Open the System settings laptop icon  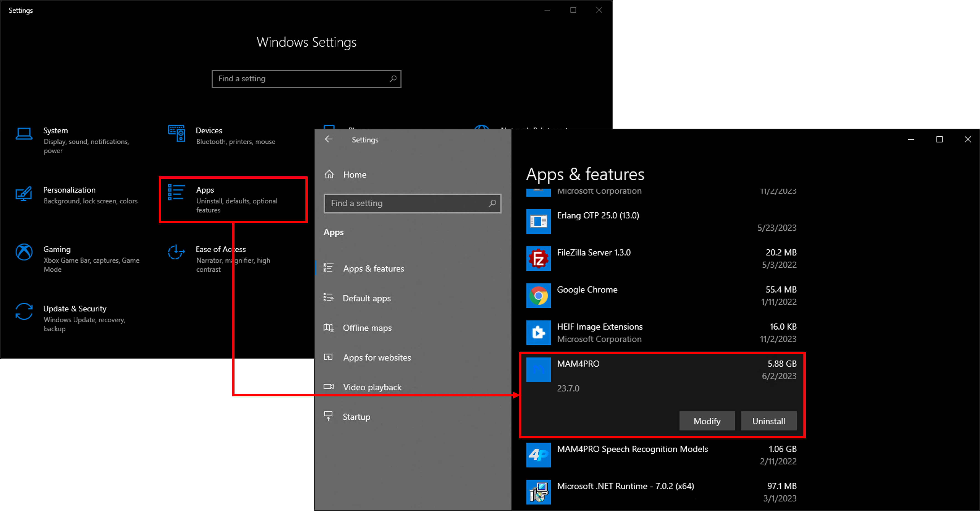(24, 134)
